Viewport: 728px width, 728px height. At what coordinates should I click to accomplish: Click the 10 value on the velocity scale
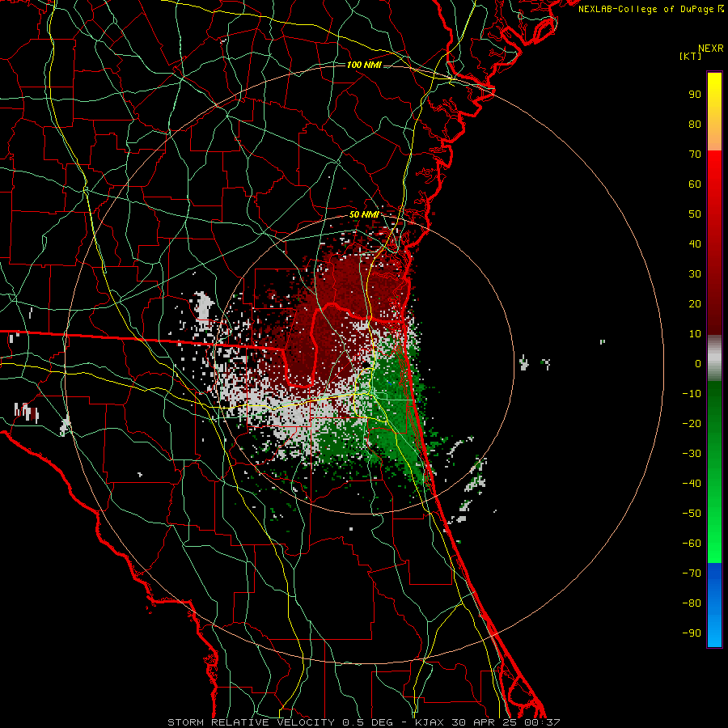coord(695,334)
